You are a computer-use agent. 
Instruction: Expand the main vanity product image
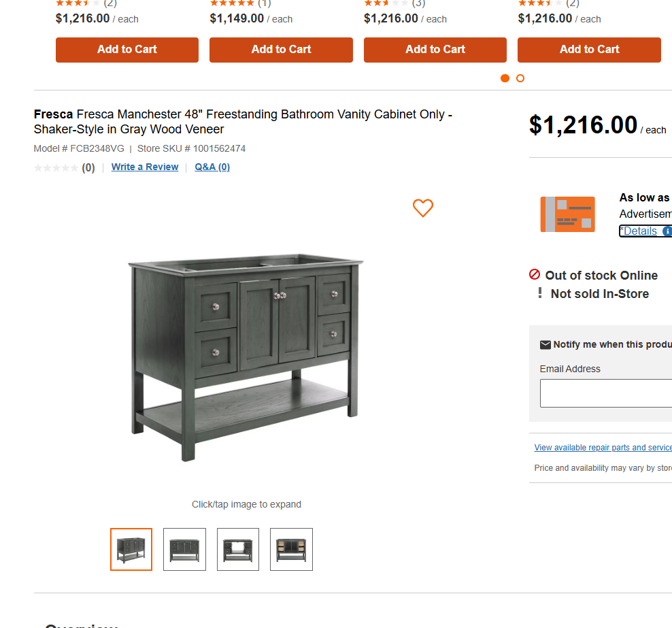coord(246,357)
